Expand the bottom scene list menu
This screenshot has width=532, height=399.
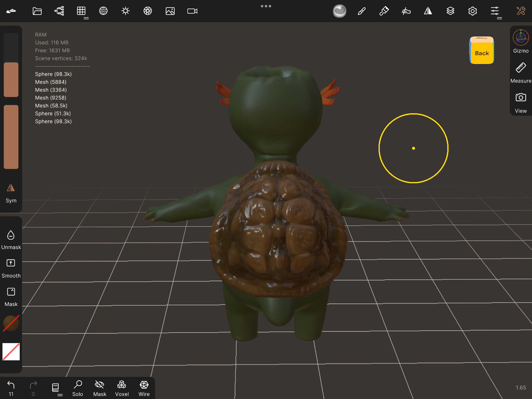[56, 388]
